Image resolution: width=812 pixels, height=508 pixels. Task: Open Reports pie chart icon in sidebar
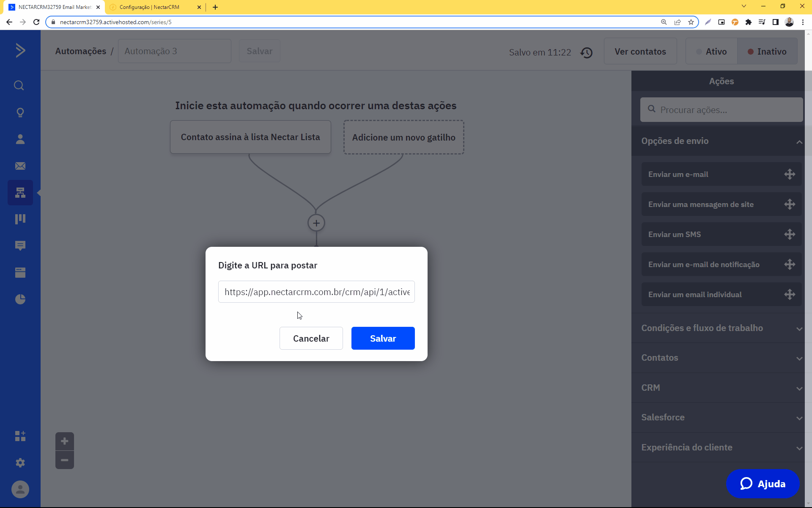tap(20, 299)
